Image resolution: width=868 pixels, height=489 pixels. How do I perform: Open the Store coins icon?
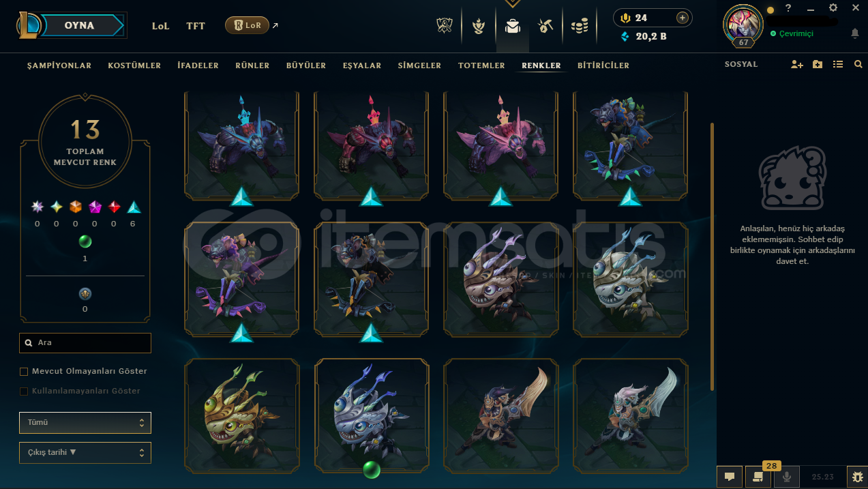(x=579, y=26)
